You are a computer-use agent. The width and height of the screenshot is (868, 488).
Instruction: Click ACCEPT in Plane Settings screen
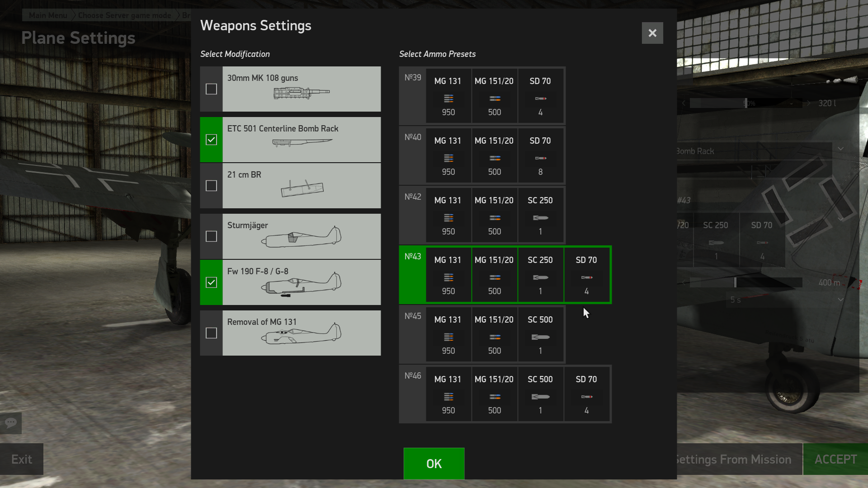tap(835, 459)
